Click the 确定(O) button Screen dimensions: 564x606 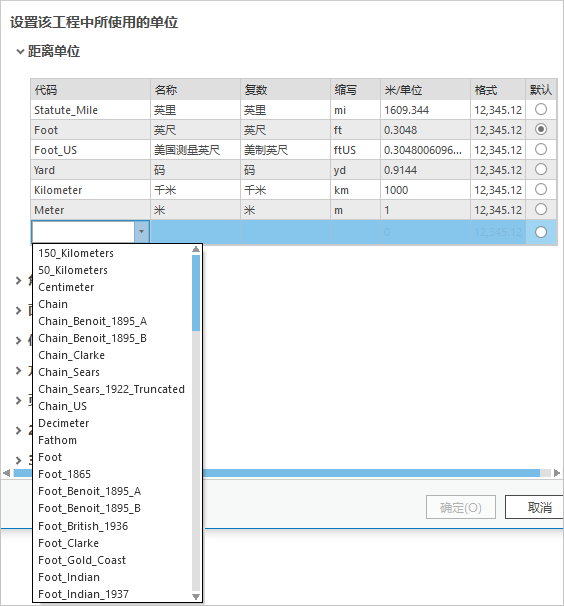point(461,507)
